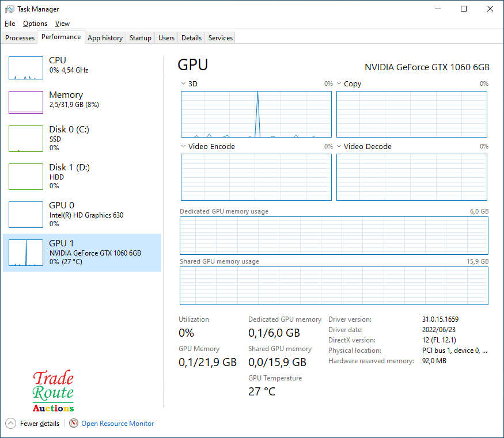
Task: Switch to the Startup tab
Action: pos(140,38)
